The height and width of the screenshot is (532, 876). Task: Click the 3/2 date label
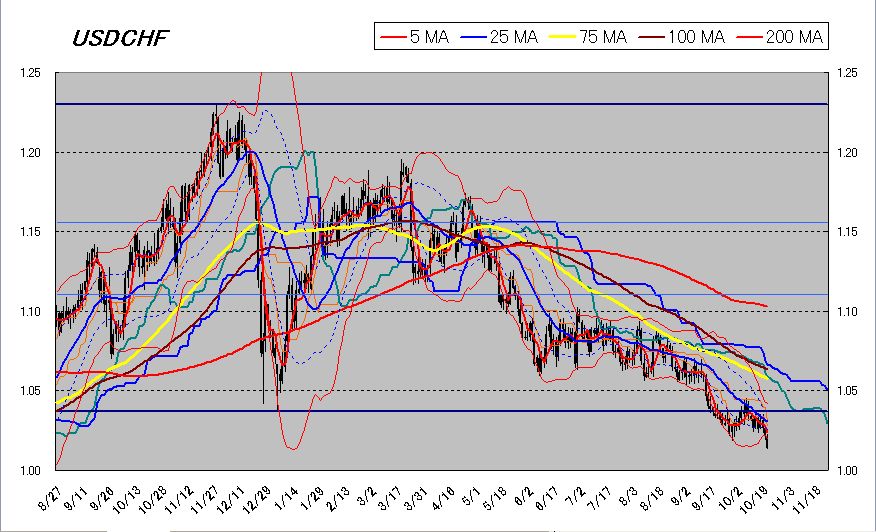[x=366, y=496]
